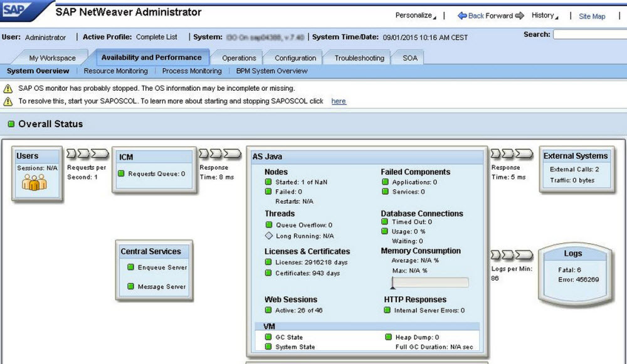Click the green Overall Status indicator

(11, 124)
